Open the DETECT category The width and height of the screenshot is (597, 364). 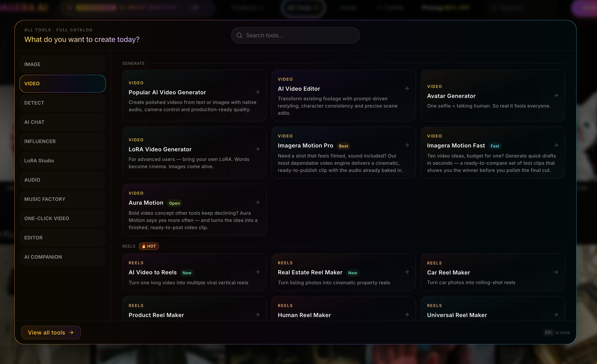click(62, 103)
